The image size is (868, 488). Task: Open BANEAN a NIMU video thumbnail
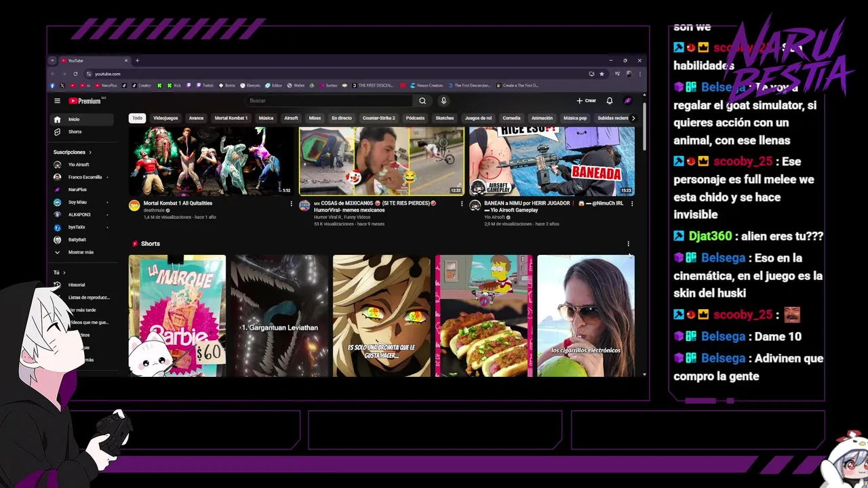(x=552, y=161)
